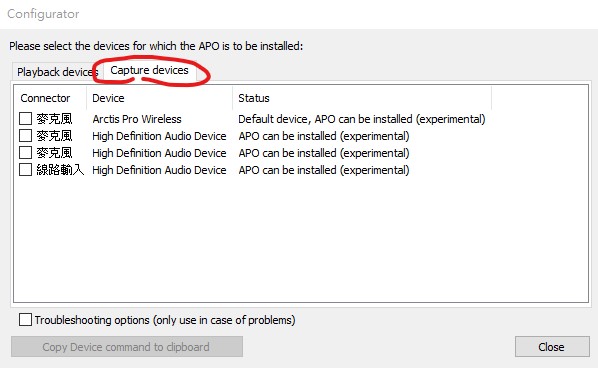Image resolution: width=598 pixels, height=368 pixels.
Task: Select the Capture devices tab
Action: pyautogui.click(x=149, y=70)
